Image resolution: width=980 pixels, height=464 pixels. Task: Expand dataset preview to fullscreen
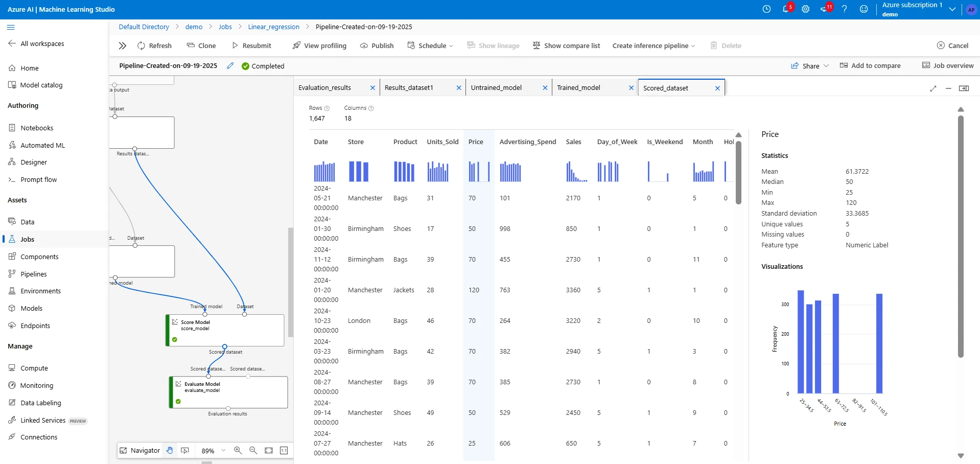[x=934, y=88]
